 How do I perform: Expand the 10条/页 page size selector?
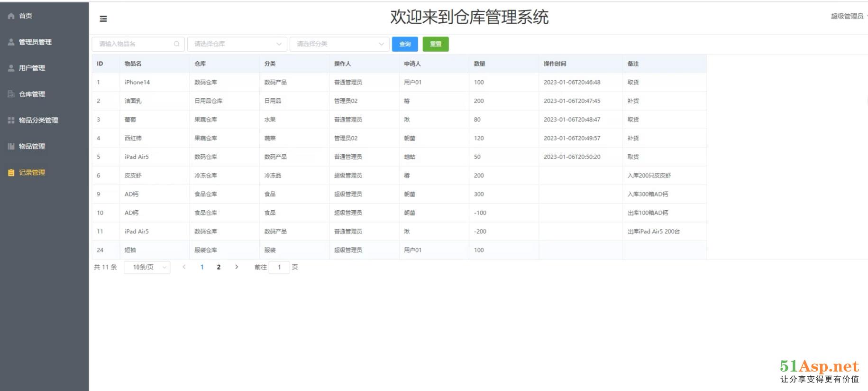147,268
